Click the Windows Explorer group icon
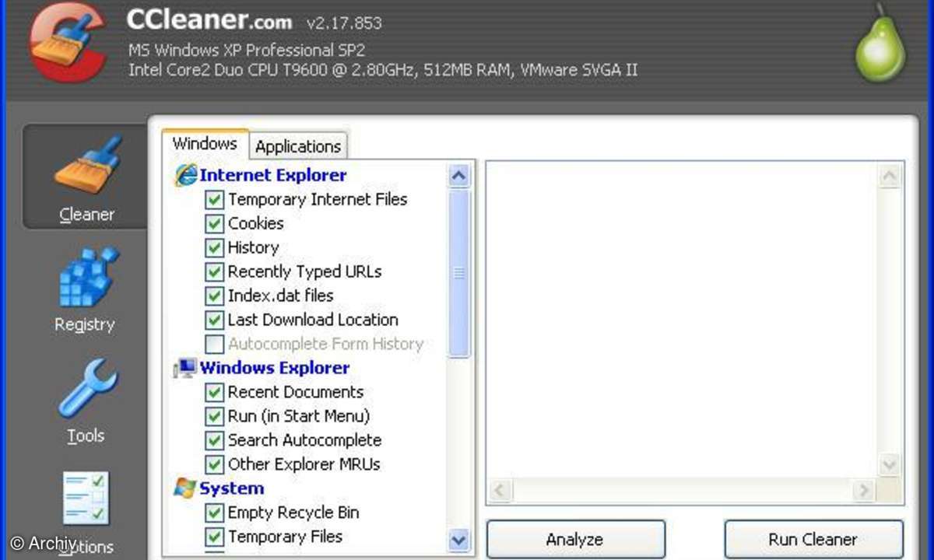The height and width of the screenshot is (560, 934). pos(185,368)
